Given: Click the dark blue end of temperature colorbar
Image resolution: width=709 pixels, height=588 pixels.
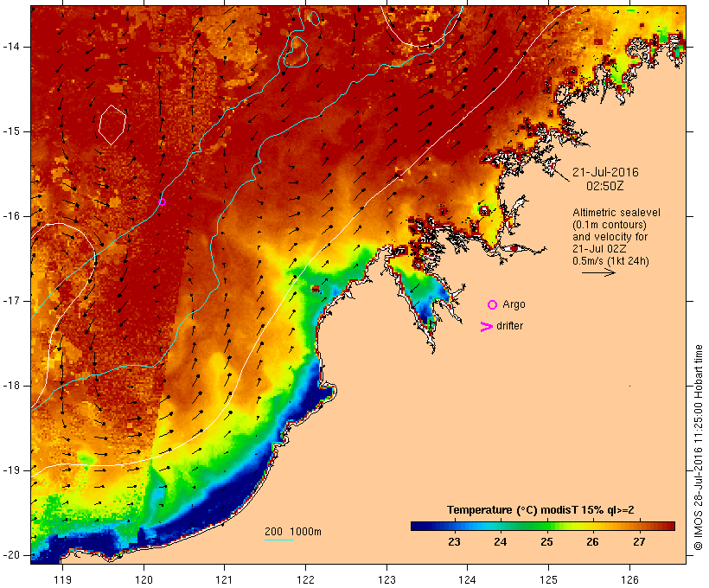Looking at the screenshot, I should [418, 526].
